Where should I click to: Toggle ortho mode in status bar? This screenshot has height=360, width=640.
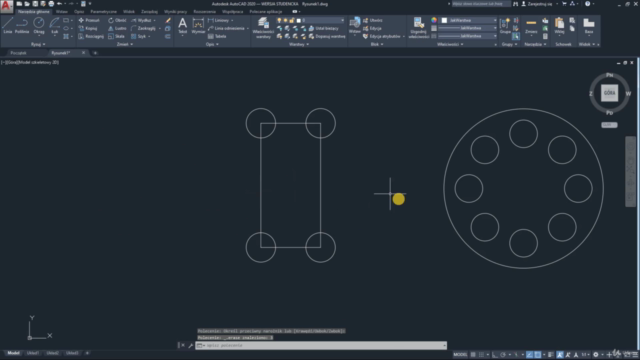click(x=495, y=355)
